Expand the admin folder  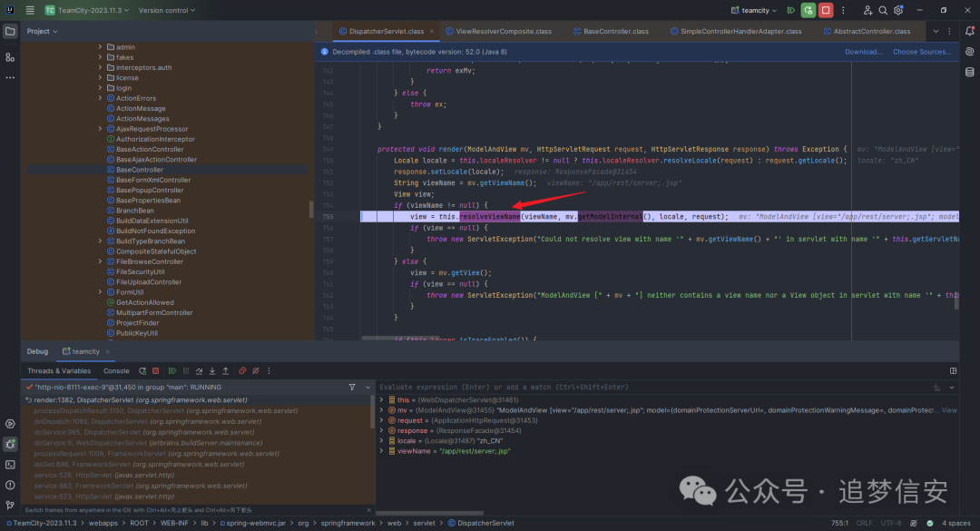click(x=100, y=47)
